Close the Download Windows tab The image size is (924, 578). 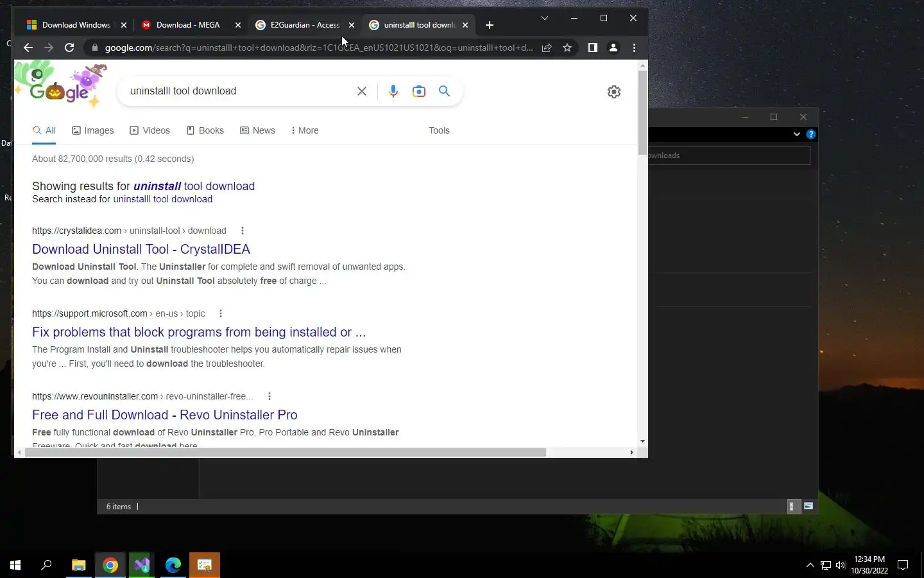[124, 25]
